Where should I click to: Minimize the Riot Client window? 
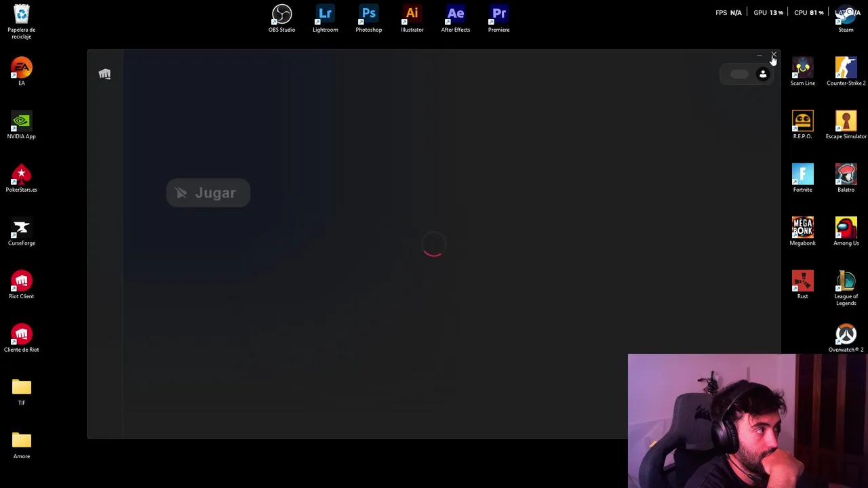(759, 56)
